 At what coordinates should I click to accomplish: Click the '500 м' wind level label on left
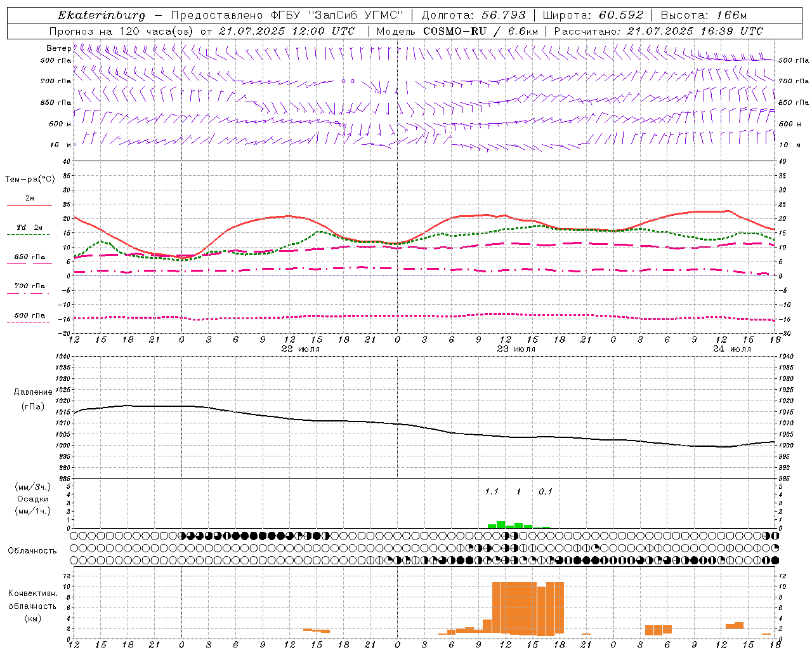(60, 124)
